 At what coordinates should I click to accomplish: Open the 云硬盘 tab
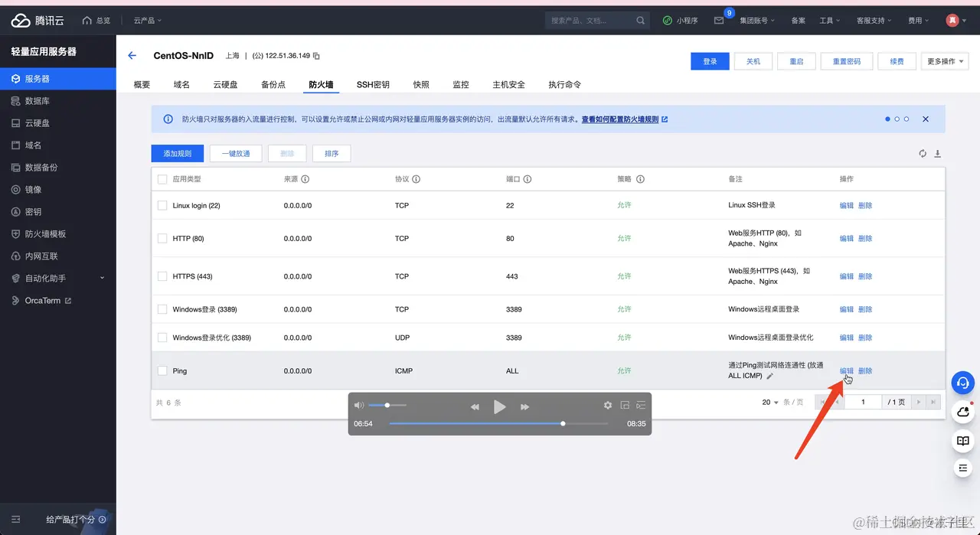pos(226,84)
